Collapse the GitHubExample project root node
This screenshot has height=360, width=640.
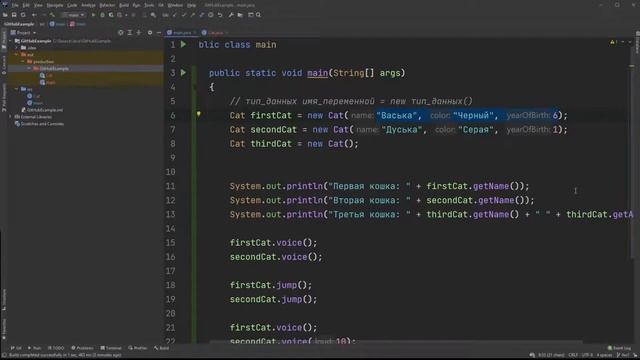[x=11, y=41]
